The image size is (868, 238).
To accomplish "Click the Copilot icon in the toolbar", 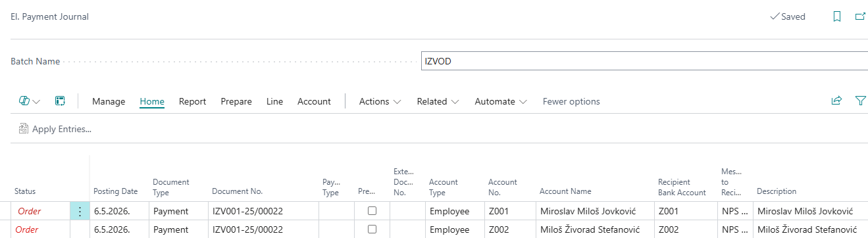I will 24,101.
